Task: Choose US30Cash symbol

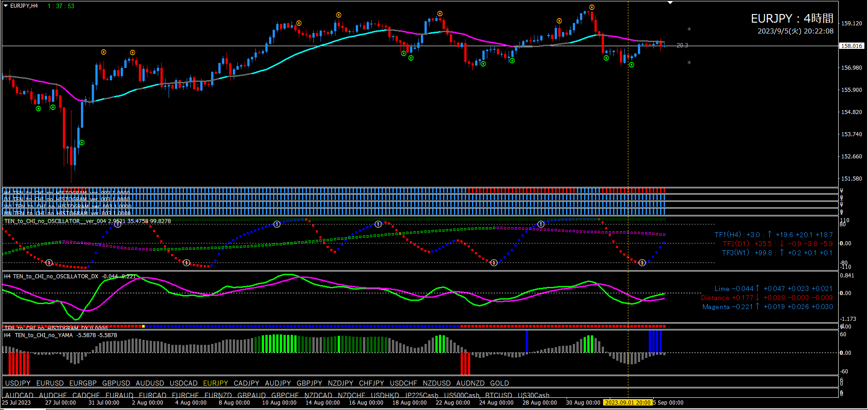Action: [533, 396]
